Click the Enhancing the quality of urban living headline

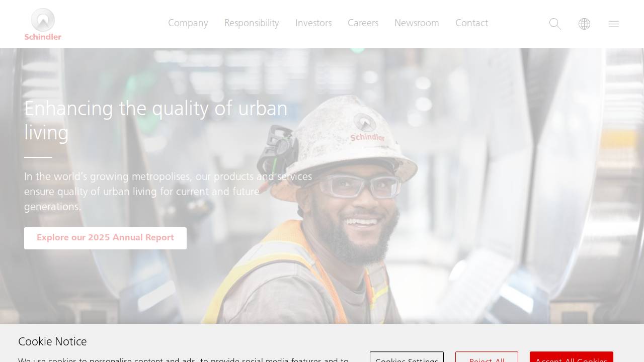click(156, 121)
